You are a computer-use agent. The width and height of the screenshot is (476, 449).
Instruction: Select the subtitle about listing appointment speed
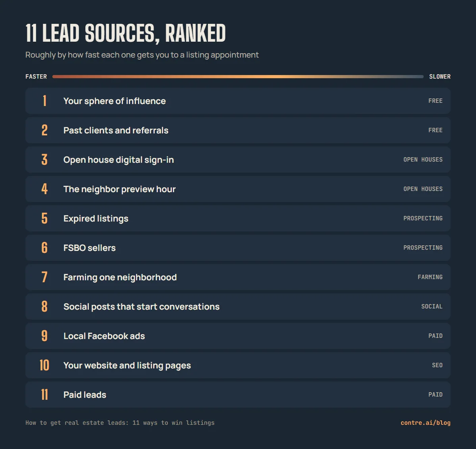142,55
